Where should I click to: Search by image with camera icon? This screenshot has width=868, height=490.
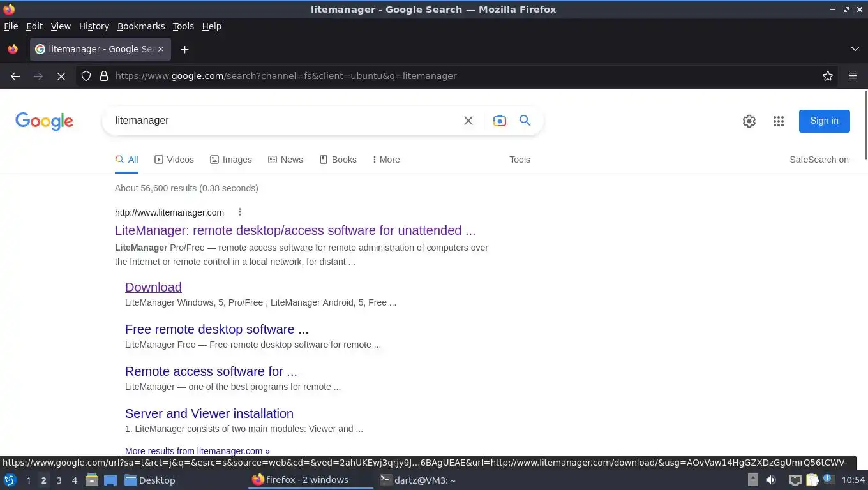pyautogui.click(x=500, y=121)
